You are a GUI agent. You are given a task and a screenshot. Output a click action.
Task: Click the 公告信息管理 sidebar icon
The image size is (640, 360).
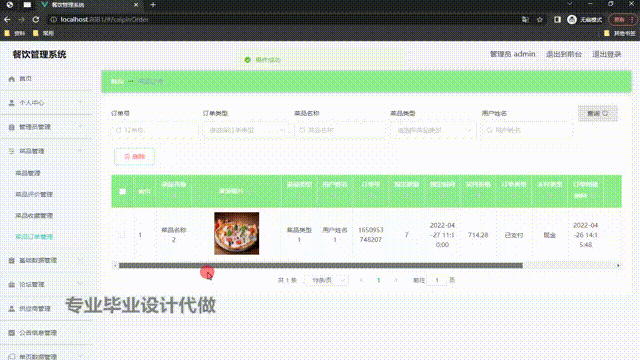click(11, 333)
